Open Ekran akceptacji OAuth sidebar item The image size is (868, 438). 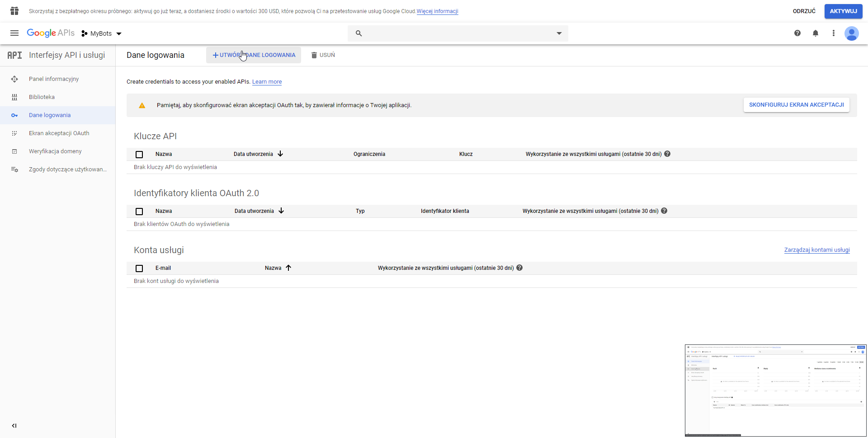click(x=59, y=133)
